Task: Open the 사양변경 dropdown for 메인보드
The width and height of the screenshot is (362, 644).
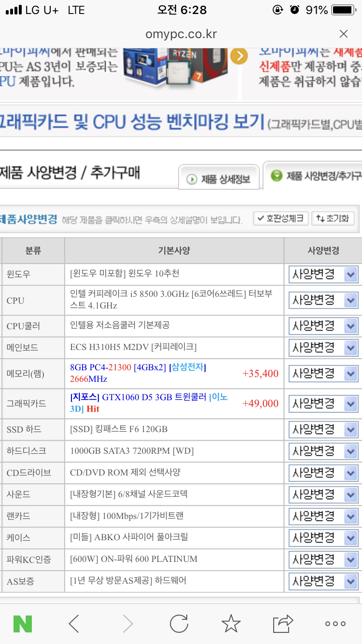Action: pos(323,348)
